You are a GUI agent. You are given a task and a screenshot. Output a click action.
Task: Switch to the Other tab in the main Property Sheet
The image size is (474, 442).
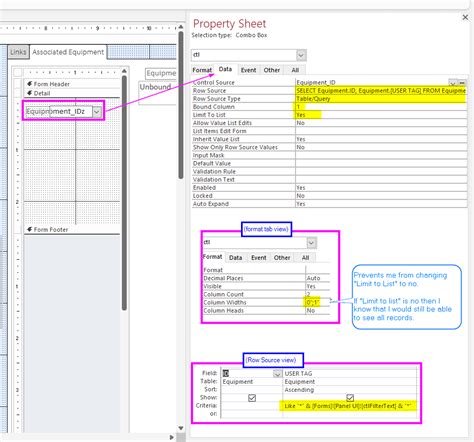272,70
